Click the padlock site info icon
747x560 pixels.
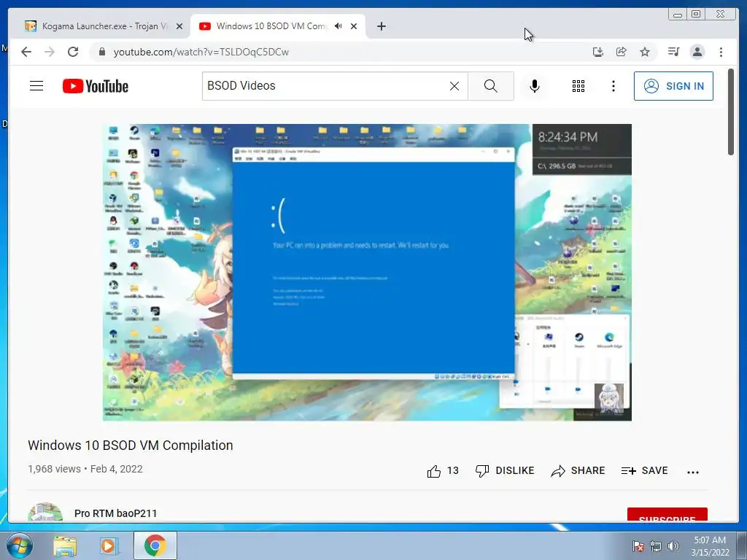[101, 52]
